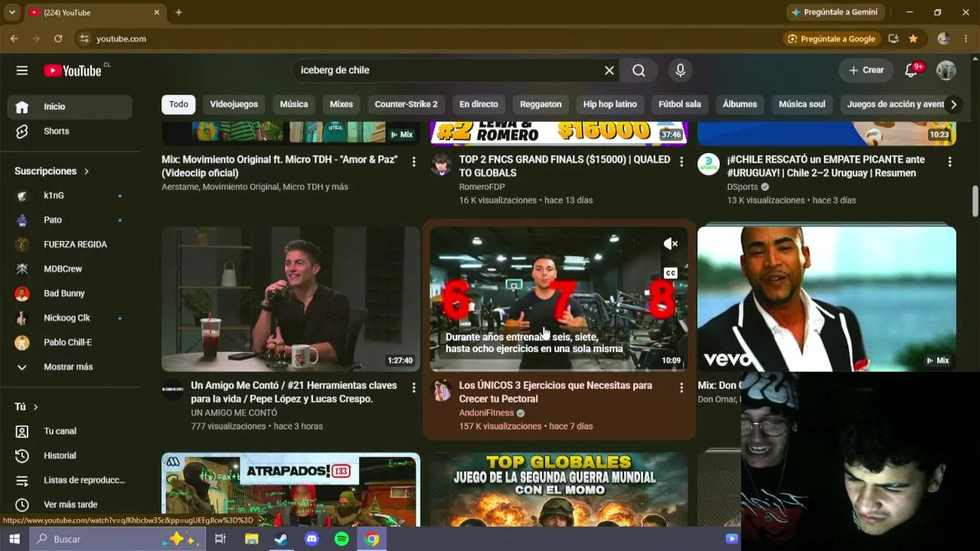Open the ATRAPADOS video thumbnail
The height and width of the screenshot is (551, 980).
click(291, 489)
